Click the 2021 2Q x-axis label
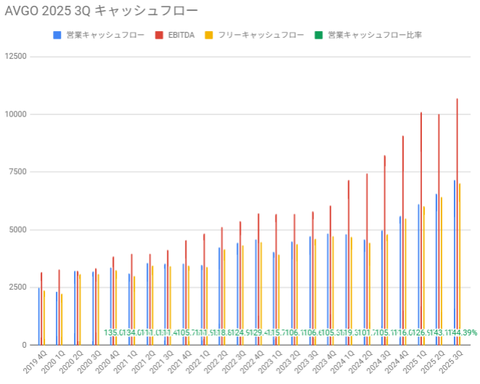The image size is (480, 384). [144, 361]
